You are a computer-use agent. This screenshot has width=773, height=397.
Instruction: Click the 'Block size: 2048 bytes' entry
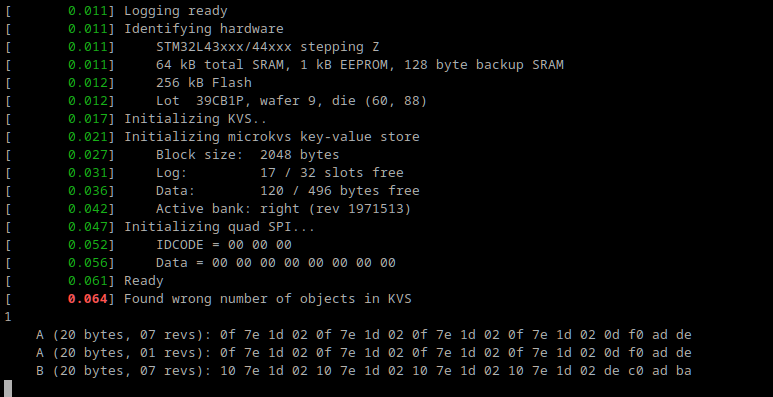(x=247, y=155)
